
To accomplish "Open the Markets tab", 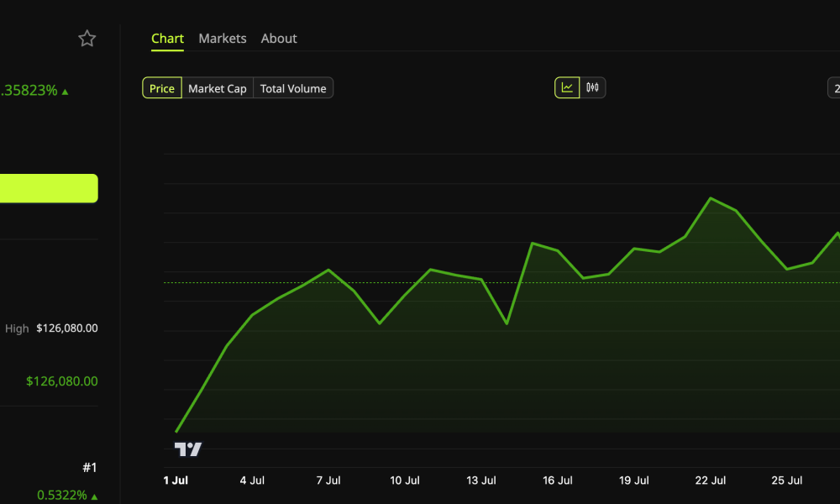I will tap(223, 39).
